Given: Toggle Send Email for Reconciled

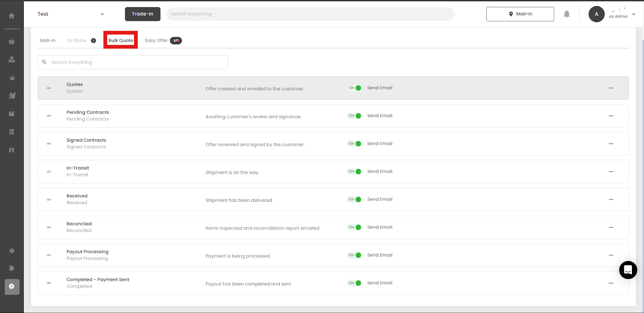Looking at the screenshot, I should pos(355,227).
